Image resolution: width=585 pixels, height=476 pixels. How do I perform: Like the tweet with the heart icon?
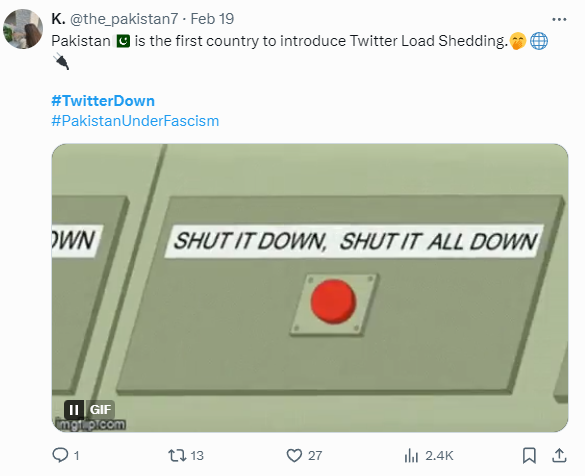tap(294, 455)
